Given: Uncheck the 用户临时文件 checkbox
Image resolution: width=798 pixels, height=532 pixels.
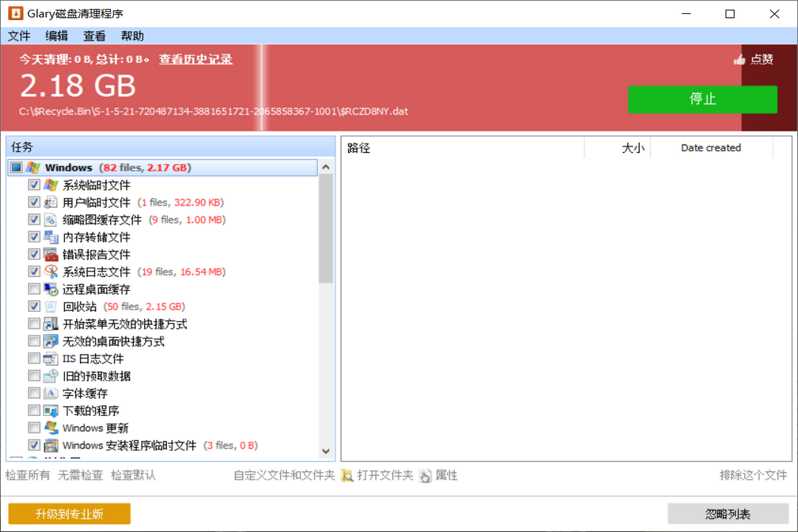Looking at the screenshot, I should (x=34, y=202).
